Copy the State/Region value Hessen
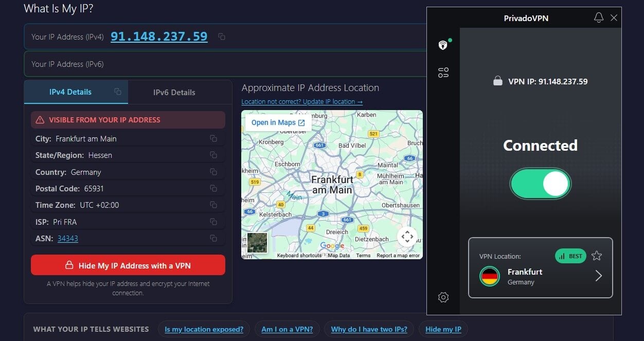 tap(213, 155)
